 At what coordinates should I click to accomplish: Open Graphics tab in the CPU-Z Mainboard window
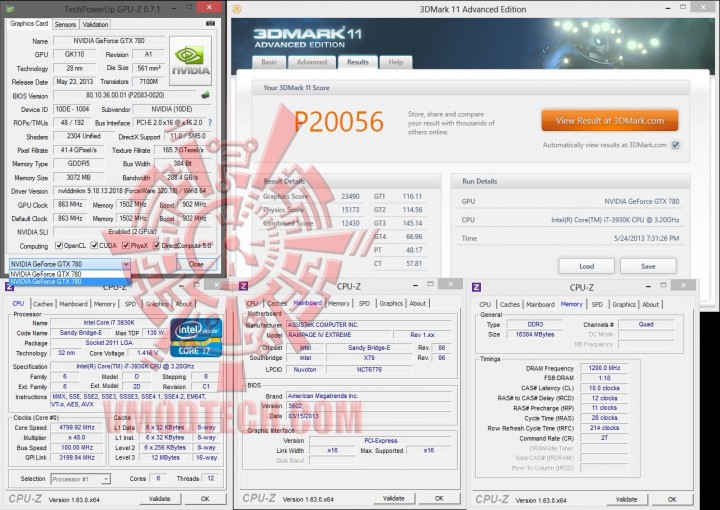click(391, 303)
